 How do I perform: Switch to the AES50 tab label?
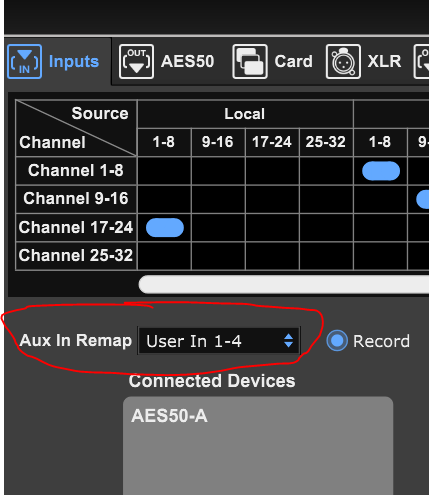tap(187, 61)
